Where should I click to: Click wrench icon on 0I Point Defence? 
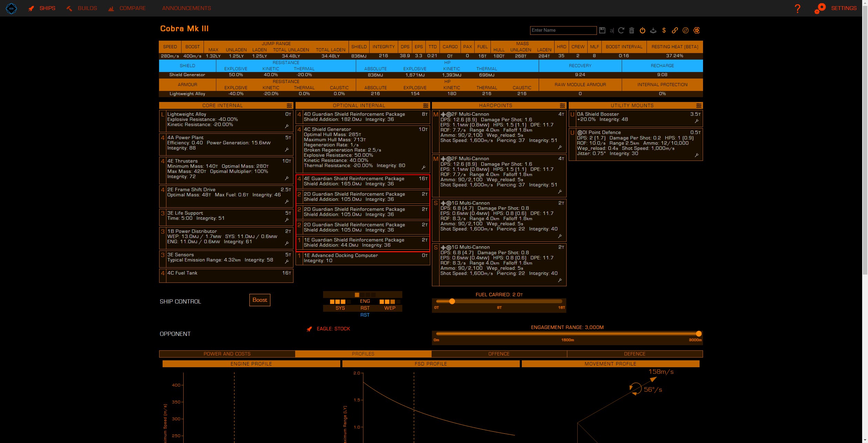(696, 155)
